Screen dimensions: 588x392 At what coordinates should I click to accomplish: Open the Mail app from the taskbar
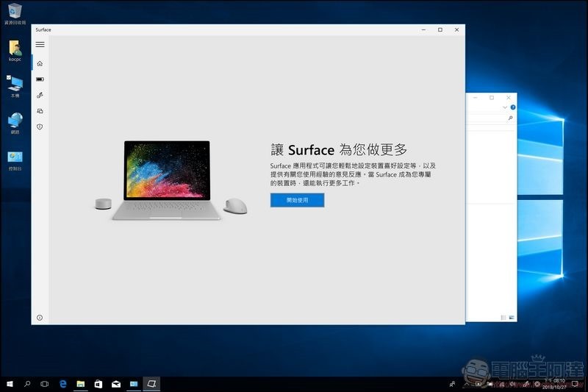coord(116,384)
